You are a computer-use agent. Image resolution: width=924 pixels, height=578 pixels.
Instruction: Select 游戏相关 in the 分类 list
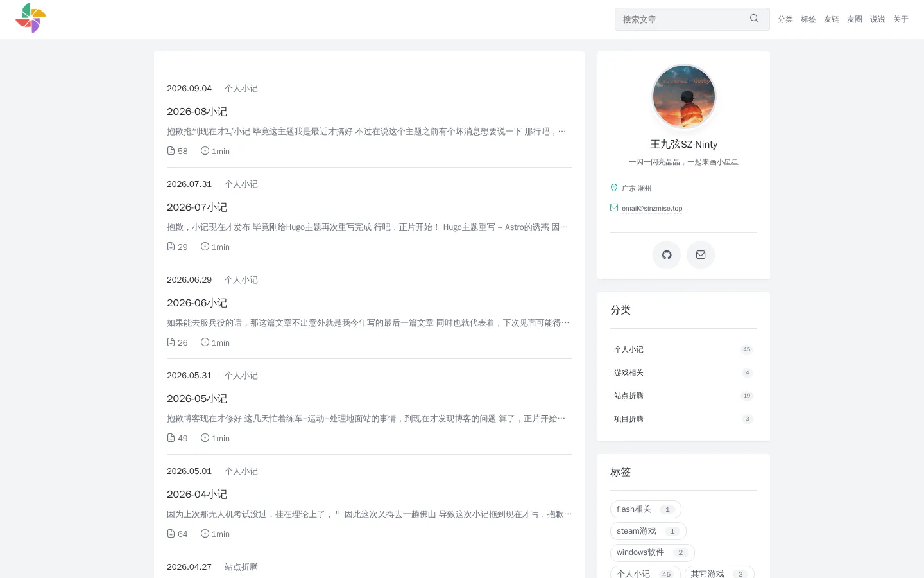coord(683,372)
